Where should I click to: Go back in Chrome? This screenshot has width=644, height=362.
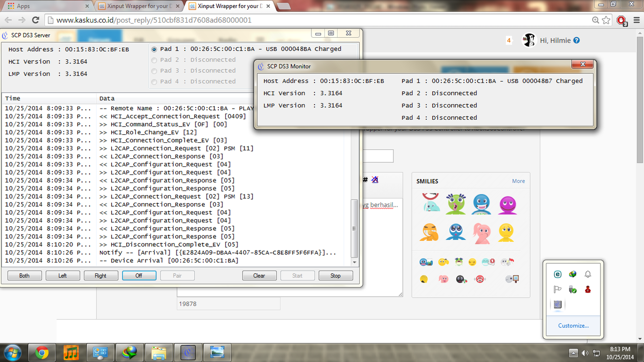(x=8, y=20)
